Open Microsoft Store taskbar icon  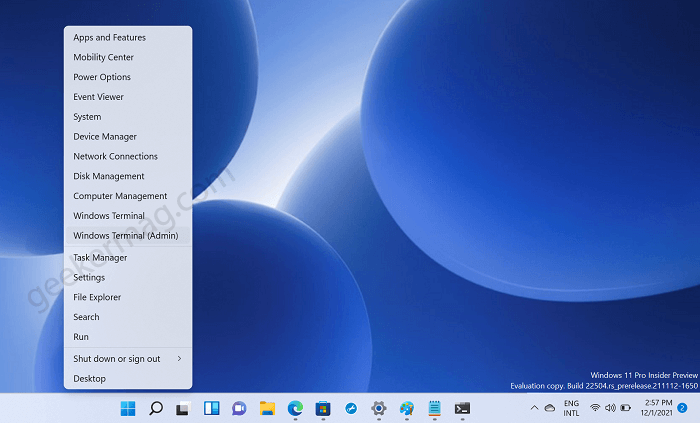pos(323,408)
